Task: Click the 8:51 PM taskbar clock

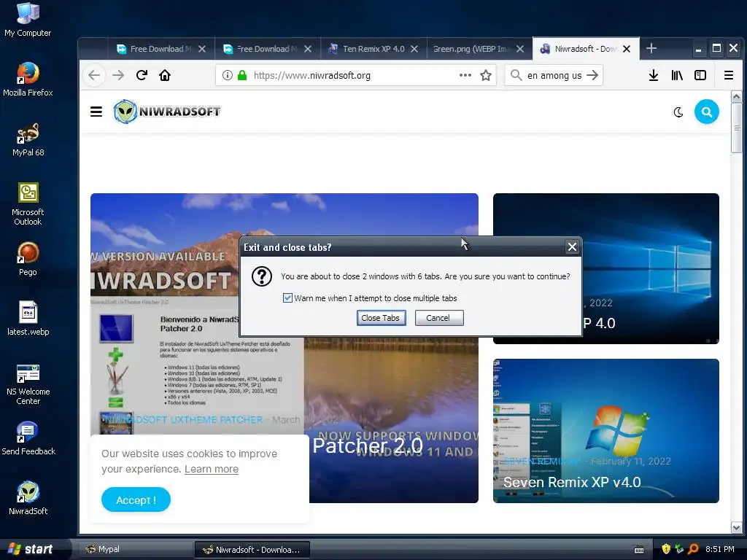Action: [x=719, y=549]
